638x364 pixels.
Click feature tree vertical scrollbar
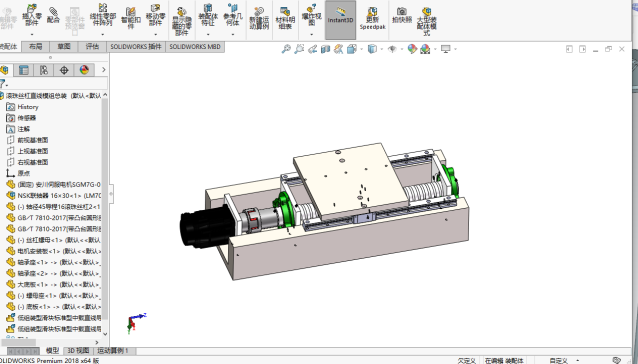click(105, 209)
